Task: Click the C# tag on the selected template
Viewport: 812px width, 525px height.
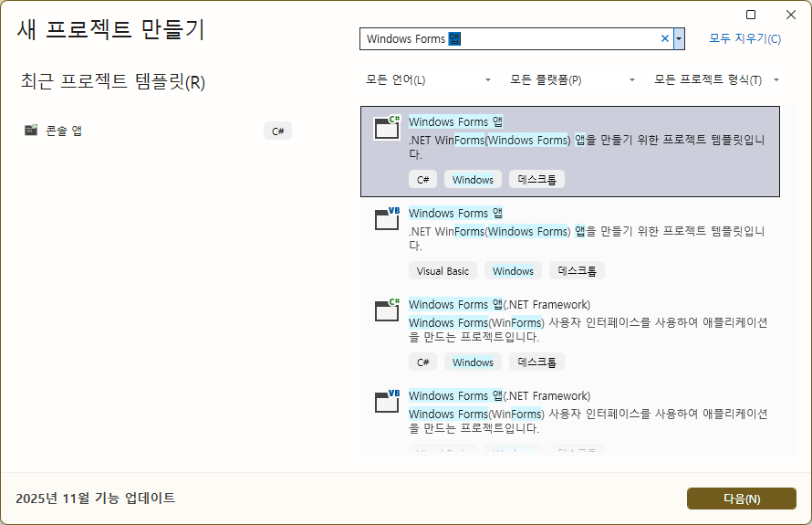Action: [x=422, y=179]
